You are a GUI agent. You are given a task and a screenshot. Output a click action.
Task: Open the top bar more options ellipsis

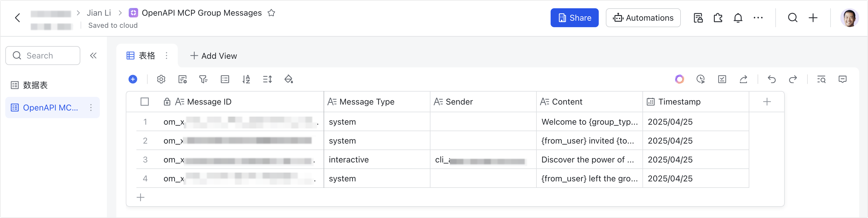tap(758, 18)
